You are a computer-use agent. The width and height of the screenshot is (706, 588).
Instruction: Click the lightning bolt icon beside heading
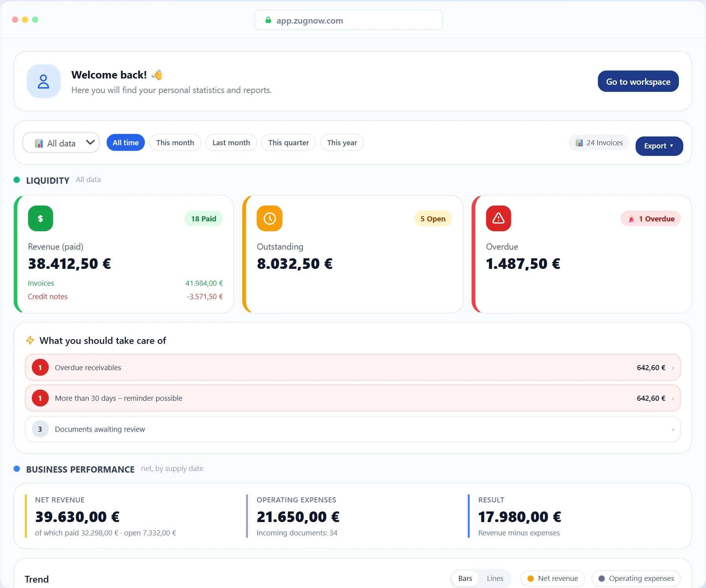tap(30, 340)
